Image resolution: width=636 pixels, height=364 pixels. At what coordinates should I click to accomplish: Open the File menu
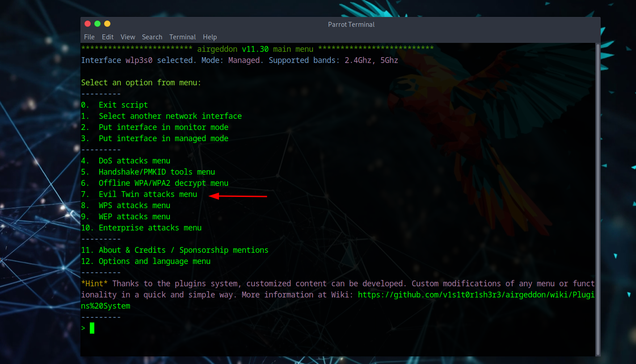click(89, 37)
